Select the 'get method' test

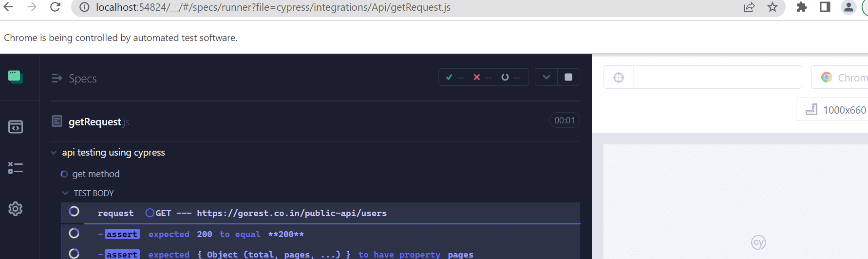tap(96, 174)
